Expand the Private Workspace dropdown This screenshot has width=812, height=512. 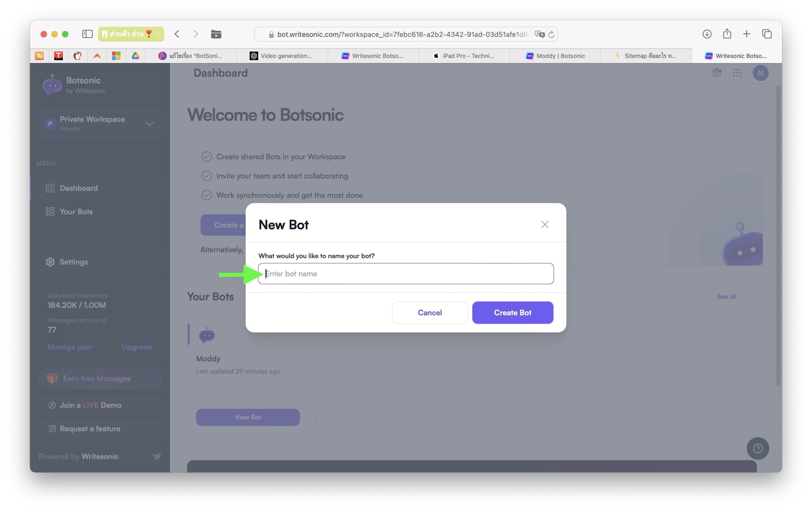[x=149, y=124]
